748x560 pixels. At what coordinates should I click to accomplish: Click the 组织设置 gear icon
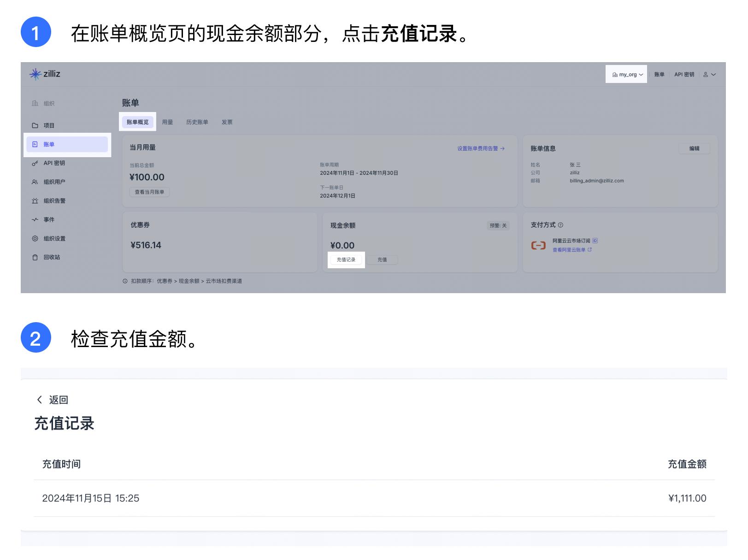[35, 239]
